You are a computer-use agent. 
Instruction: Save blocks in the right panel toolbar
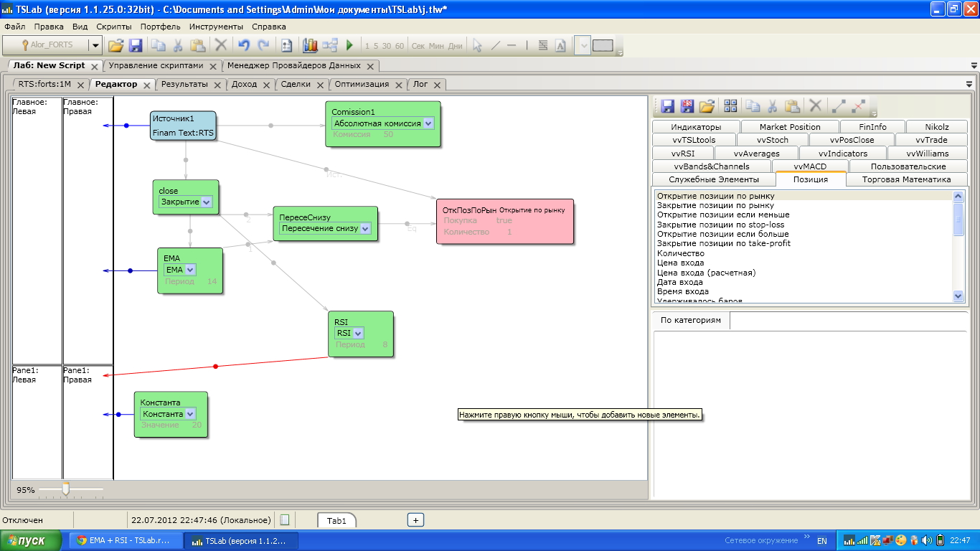click(x=667, y=106)
